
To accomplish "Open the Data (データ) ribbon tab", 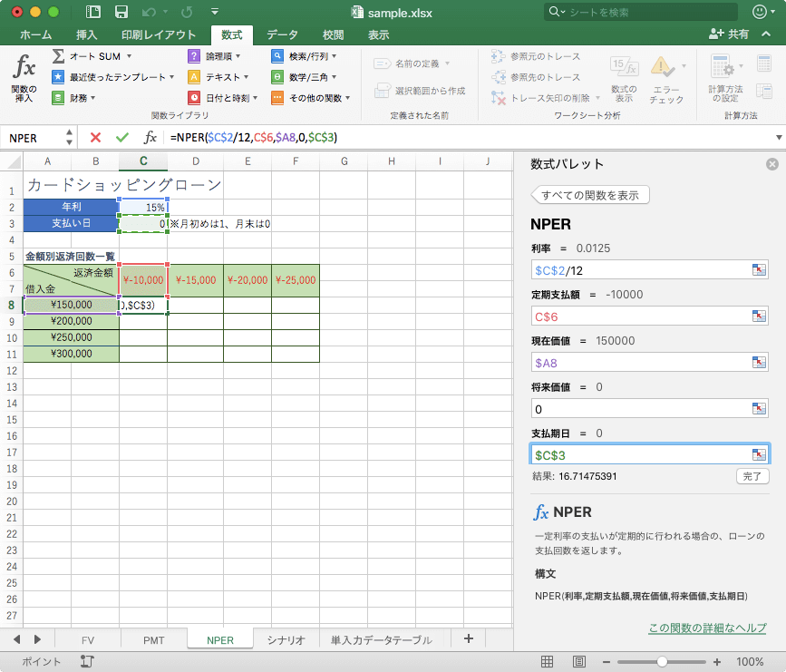I will (x=282, y=34).
